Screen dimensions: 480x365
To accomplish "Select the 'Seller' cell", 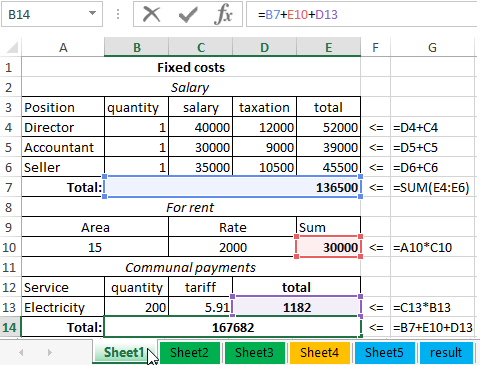I will [63, 167].
